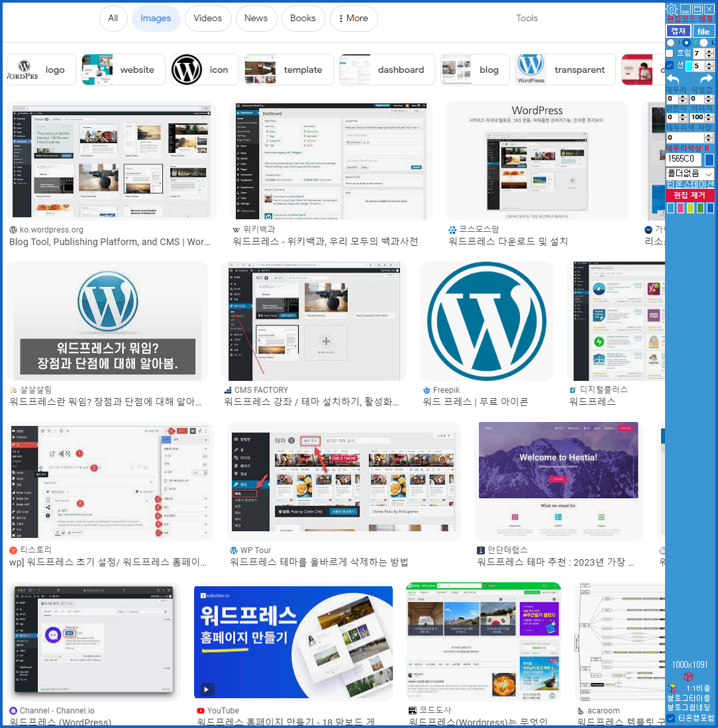
Task: Switch to the Videos tab
Action: pyautogui.click(x=208, y=18)
